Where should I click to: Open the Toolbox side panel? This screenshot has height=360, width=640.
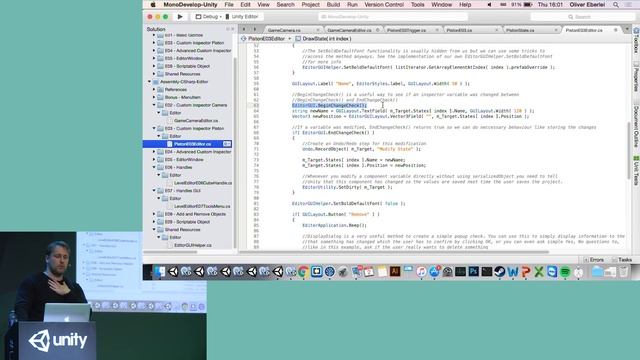636,40
